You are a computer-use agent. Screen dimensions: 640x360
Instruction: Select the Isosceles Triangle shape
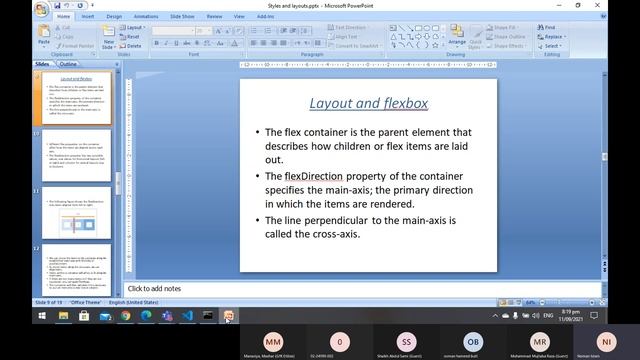pyautogui.click(x=393, y=37)
